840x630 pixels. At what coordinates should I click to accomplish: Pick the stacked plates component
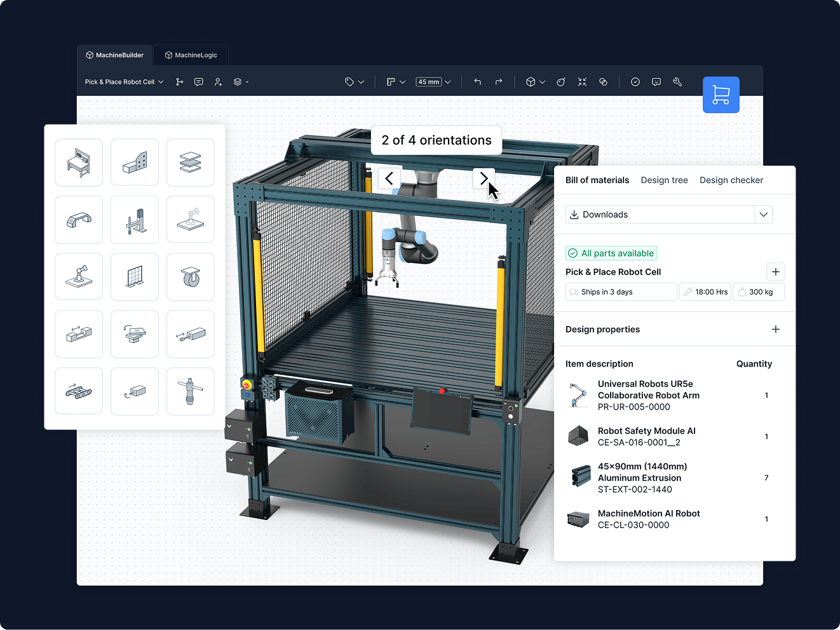[x=191, y=163]
